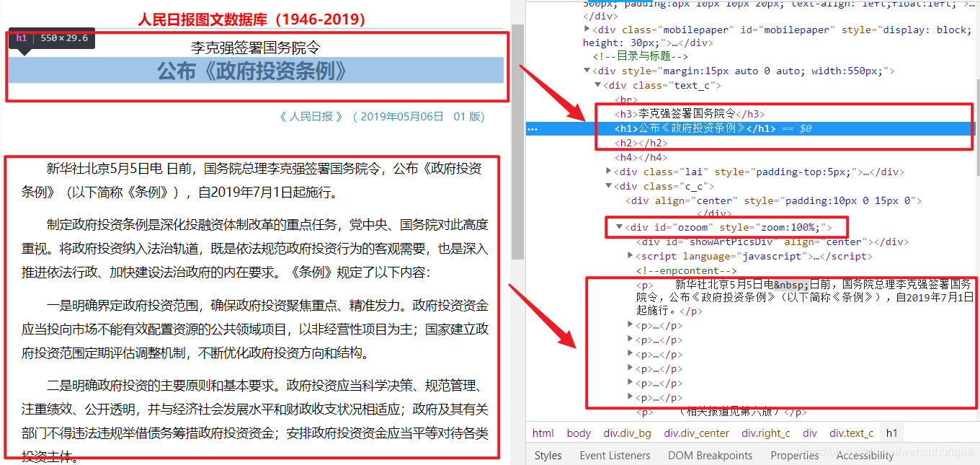Expand the script language javascript node
The width and height of the screenshot is (980, 465).
click(x=631, y=256)
